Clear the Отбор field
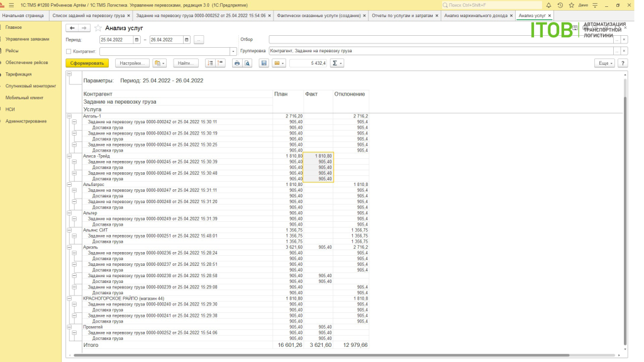The height and width of the screenshot is (362, 644). coord(624,40)
